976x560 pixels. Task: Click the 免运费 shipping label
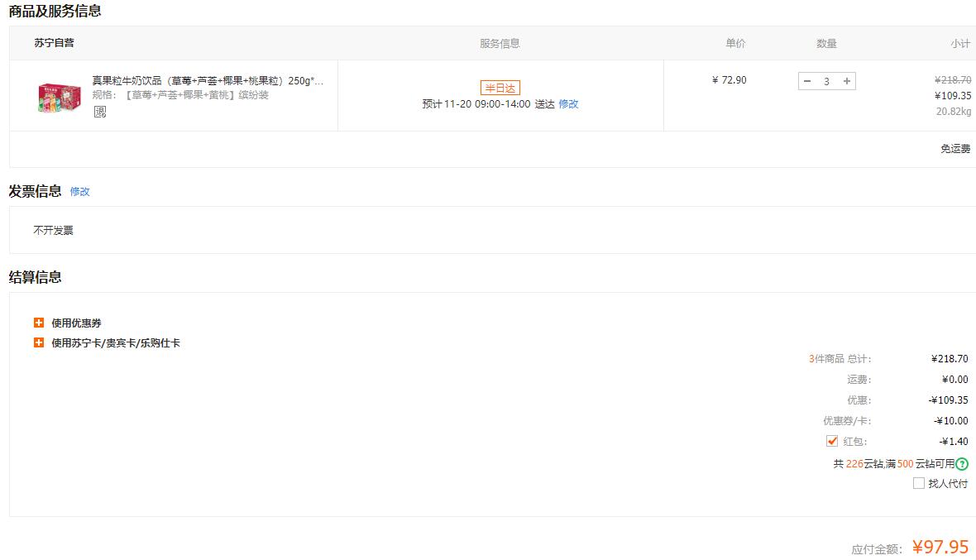(955, 149)
